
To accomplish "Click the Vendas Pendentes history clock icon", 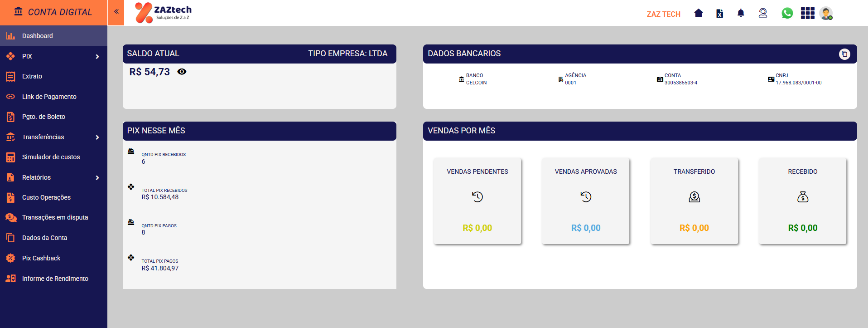I will (x=477, y=197).
